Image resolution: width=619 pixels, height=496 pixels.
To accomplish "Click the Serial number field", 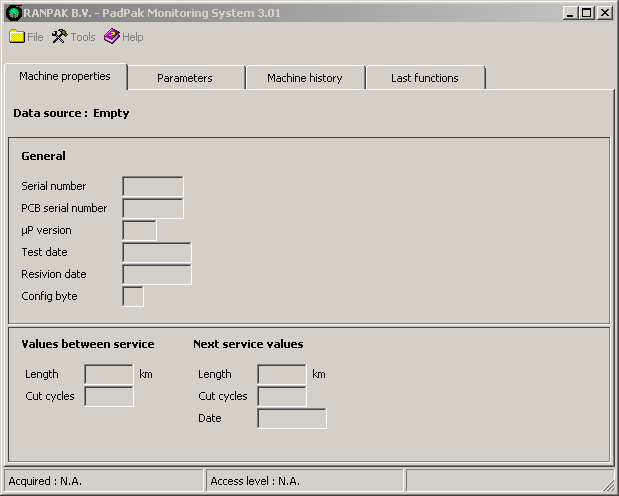I will click(x=153, y=186).
